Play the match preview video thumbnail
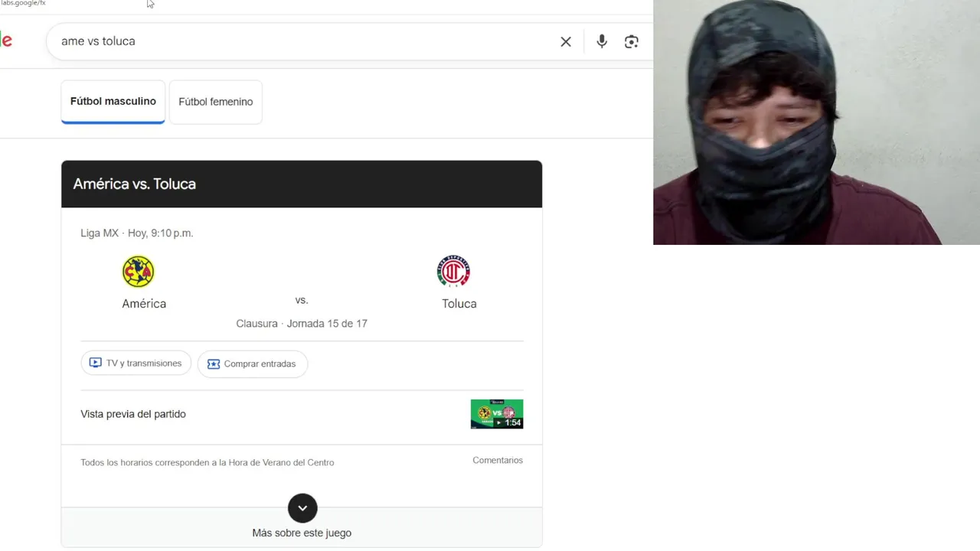The width and height of the screenshot is (980, 551). point(497,414)
